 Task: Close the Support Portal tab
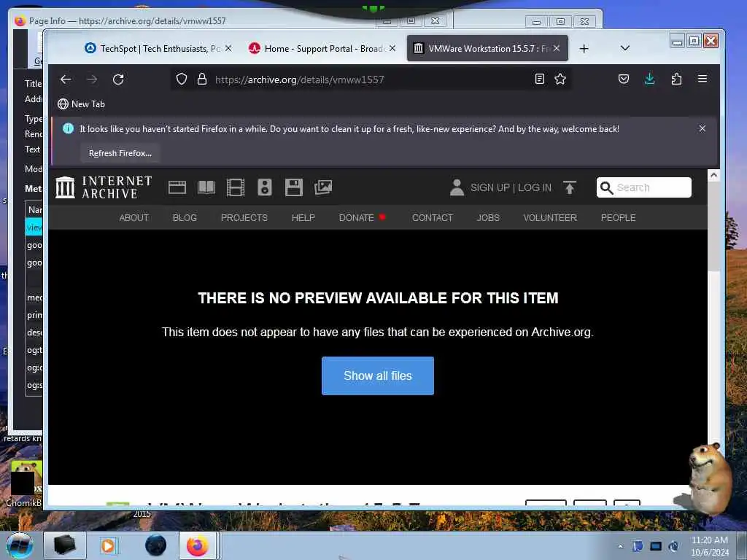pos(392,49)
